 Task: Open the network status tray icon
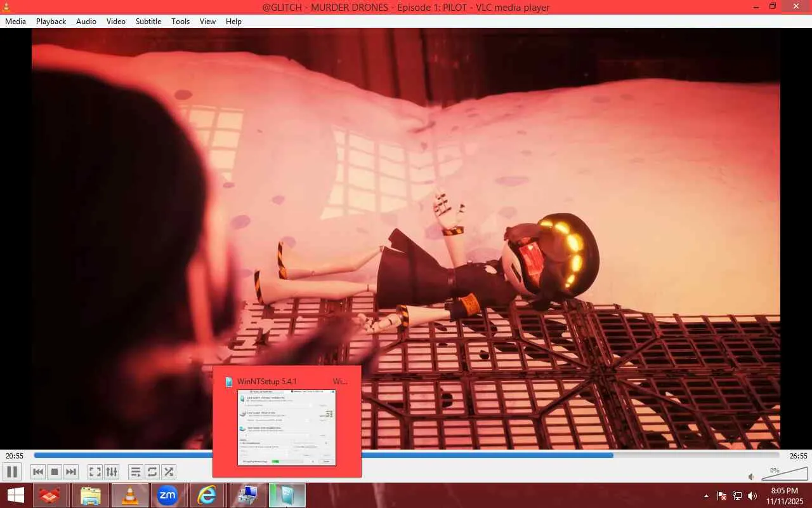(737, 496)
